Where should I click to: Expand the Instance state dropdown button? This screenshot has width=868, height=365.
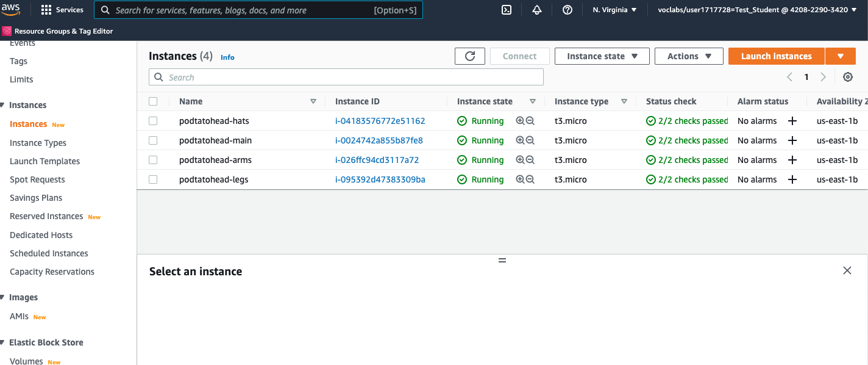point(602,56)
